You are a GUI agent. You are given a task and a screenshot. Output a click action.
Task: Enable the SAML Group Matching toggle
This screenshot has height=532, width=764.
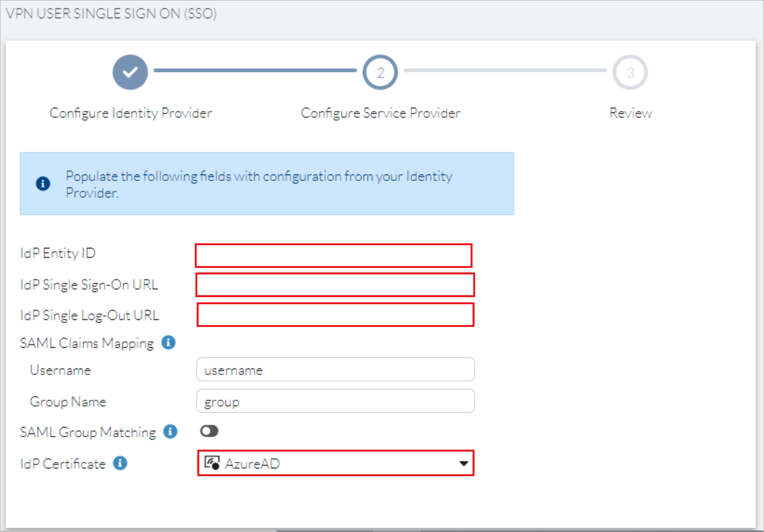pos(209,431)
